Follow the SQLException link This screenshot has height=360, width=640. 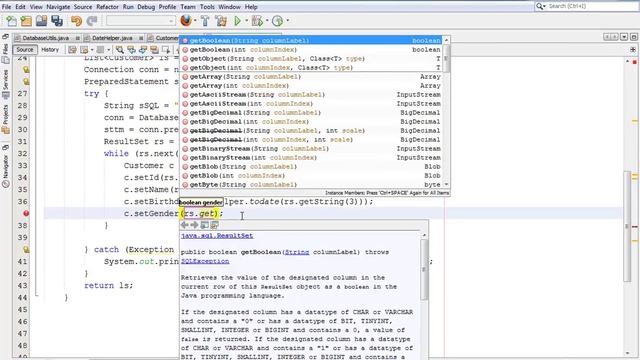[205, 261]
